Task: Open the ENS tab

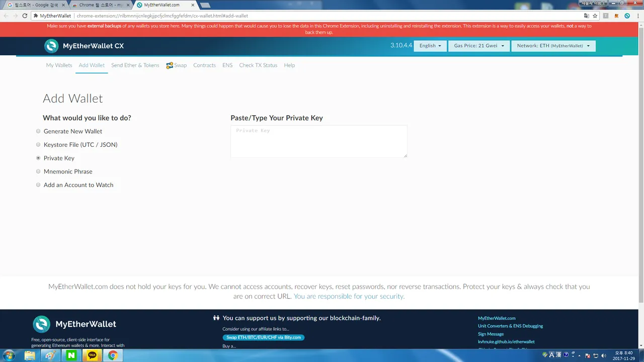Action: [227, 65]
